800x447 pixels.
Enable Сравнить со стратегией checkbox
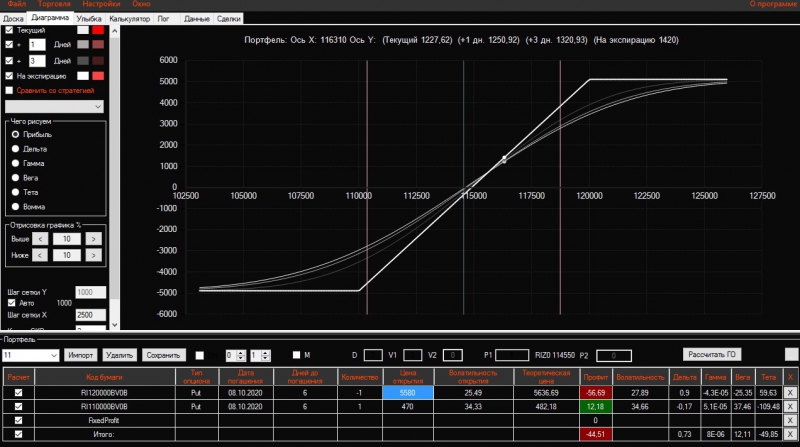9,90
